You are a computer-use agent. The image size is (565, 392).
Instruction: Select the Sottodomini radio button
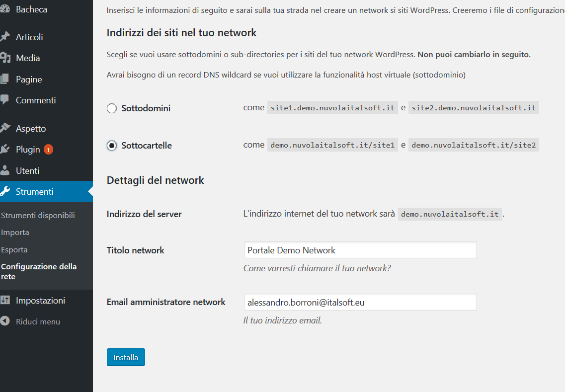tap(112, 108)
